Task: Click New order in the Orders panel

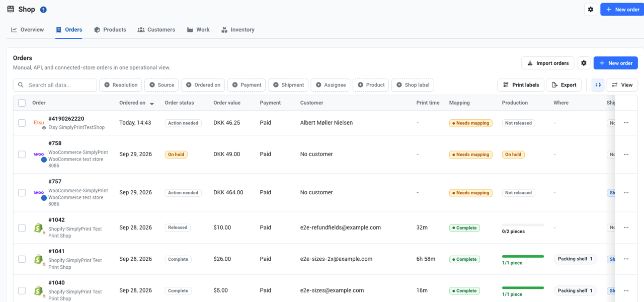Action: [616, 63]
